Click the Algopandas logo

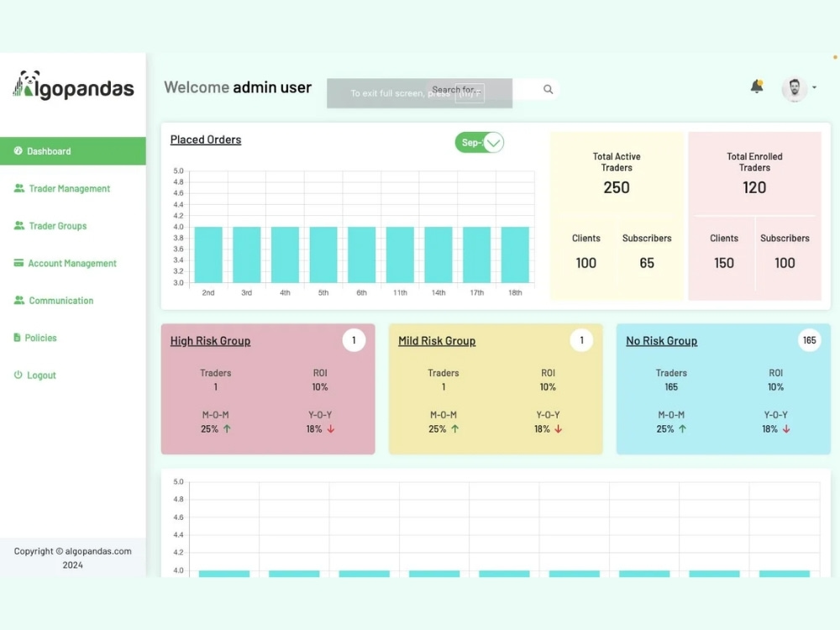point(73,86)
